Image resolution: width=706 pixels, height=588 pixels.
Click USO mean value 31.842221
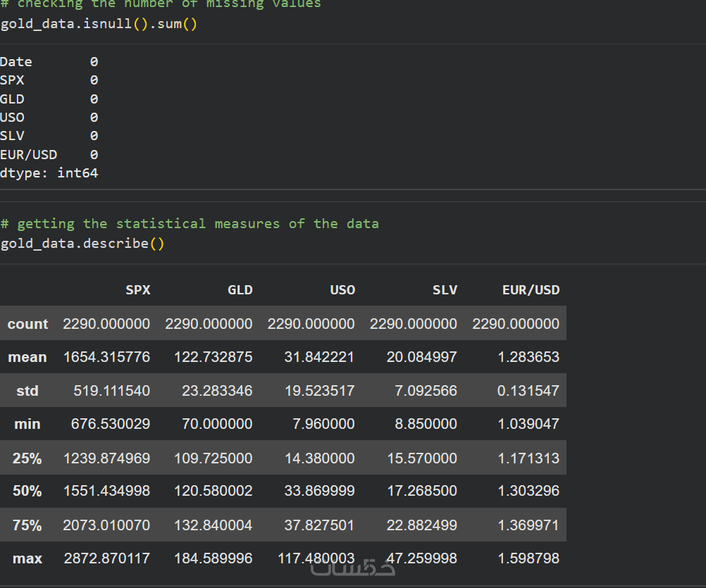pyautogui.click(x=319, y=357)
